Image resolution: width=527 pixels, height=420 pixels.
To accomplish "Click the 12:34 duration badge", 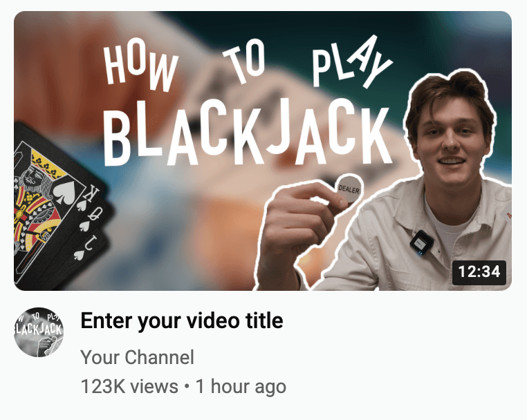I will [479, 272].
